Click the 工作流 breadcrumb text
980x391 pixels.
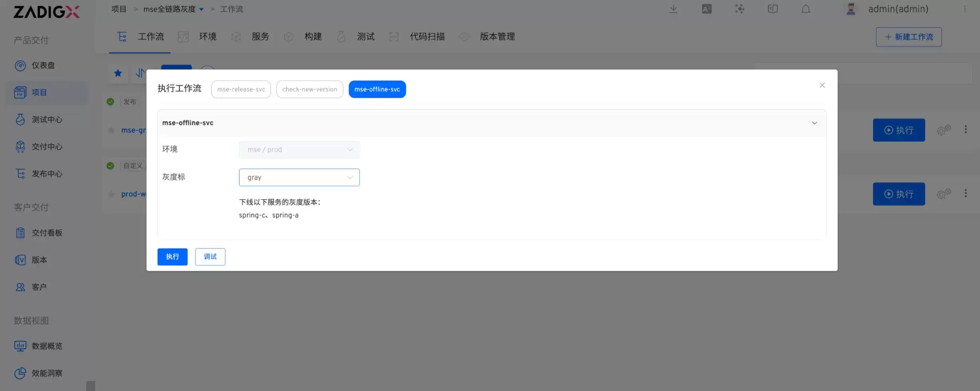click(231, 9)
